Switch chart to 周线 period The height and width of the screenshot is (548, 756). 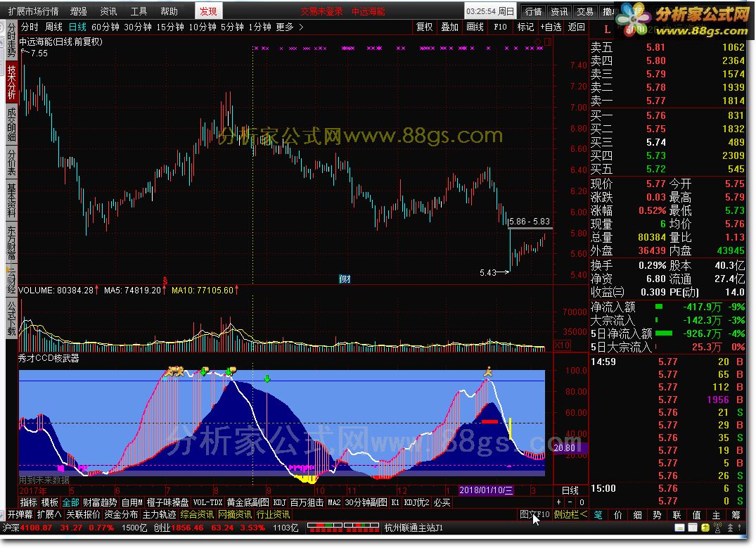tap(53, 27)
